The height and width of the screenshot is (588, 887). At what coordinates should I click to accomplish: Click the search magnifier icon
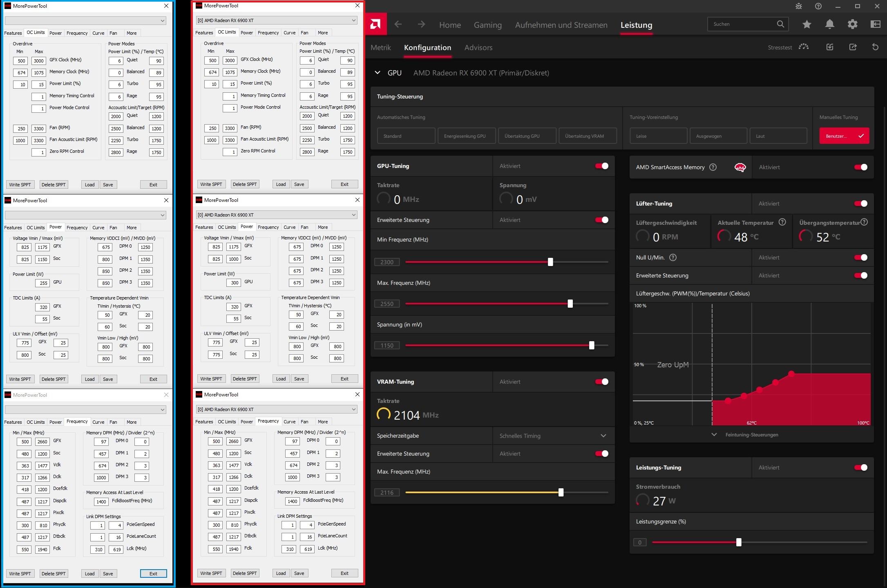click(x=780, y=24)
